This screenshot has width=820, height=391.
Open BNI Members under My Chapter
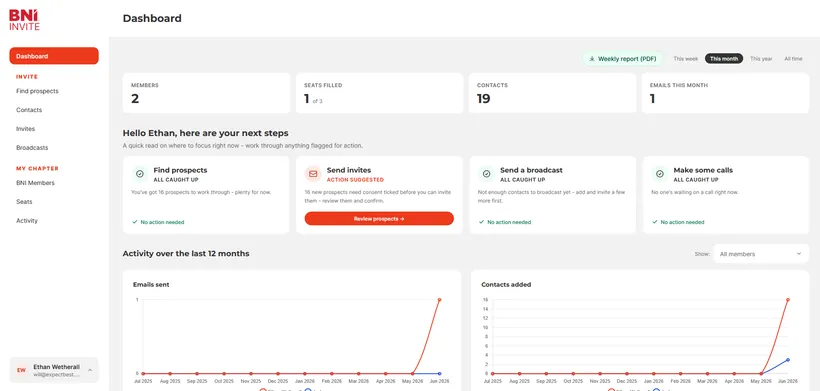[35, 183]
